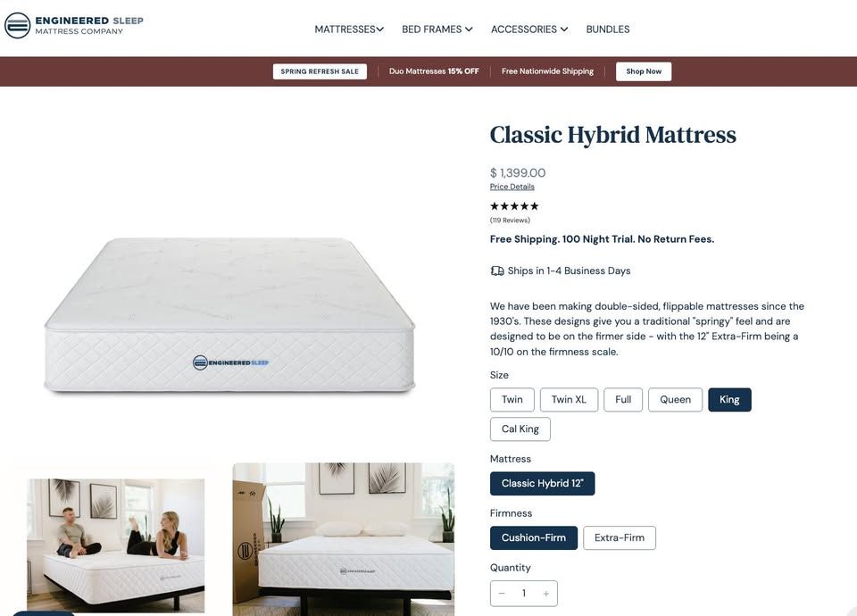Viewport: 857px width, 616px height.
Task: Select the Queen size option
Action: [675, 400]
